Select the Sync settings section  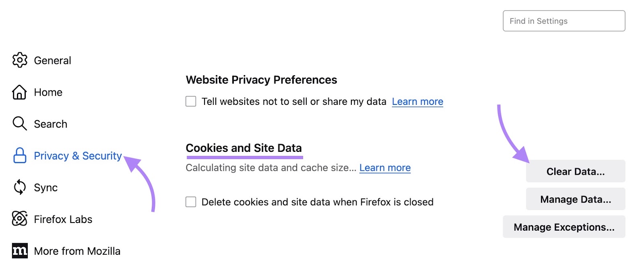click(45, 188)
